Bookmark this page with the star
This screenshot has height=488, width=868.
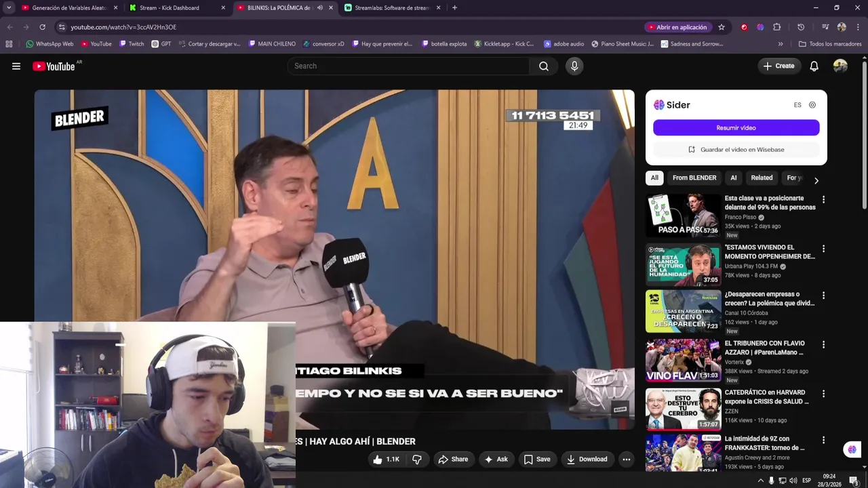(722, 27)
